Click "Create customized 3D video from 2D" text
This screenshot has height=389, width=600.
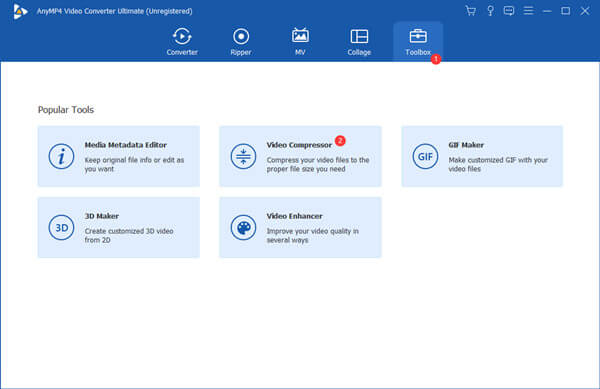[129, 236]
